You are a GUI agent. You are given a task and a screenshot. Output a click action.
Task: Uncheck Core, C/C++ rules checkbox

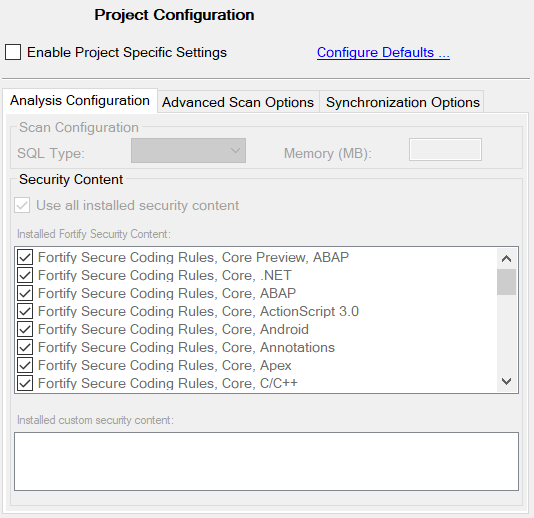25,383
